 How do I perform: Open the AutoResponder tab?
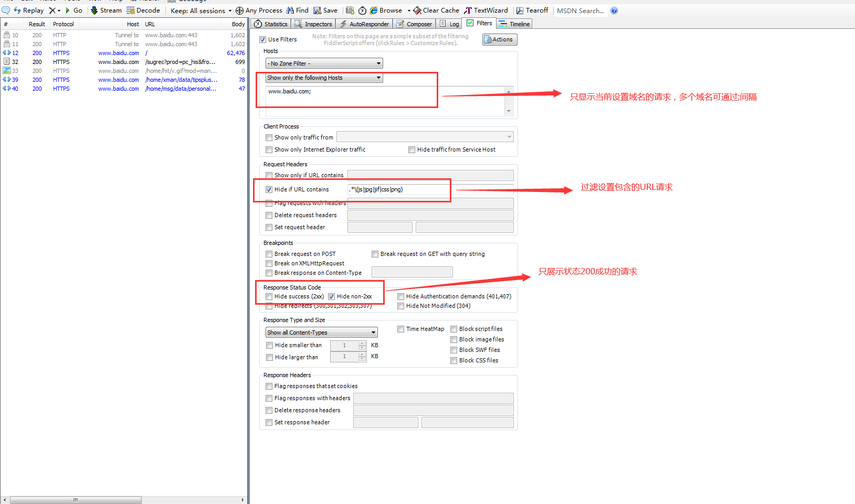pos(364,24)
